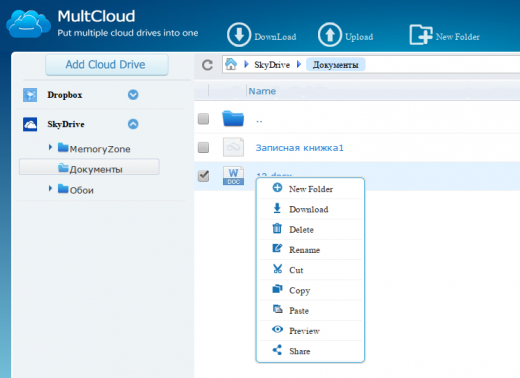Open the parent folder icon row

233,119
